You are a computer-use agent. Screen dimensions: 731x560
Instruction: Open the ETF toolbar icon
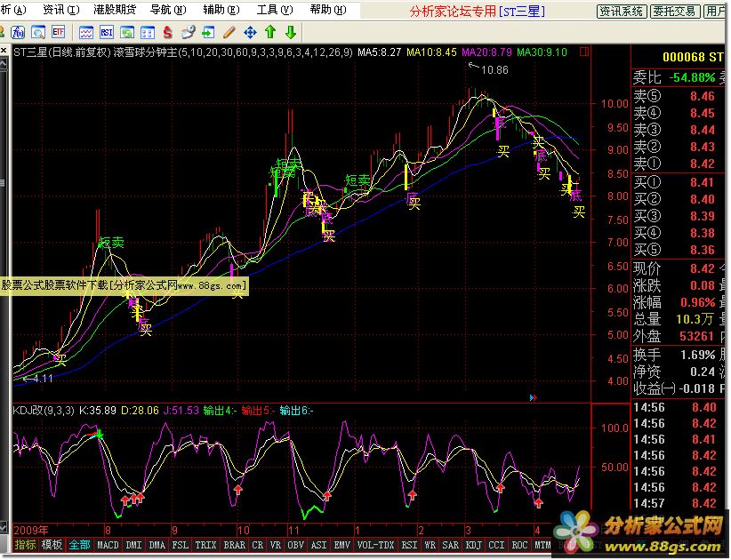coord(59,32)
